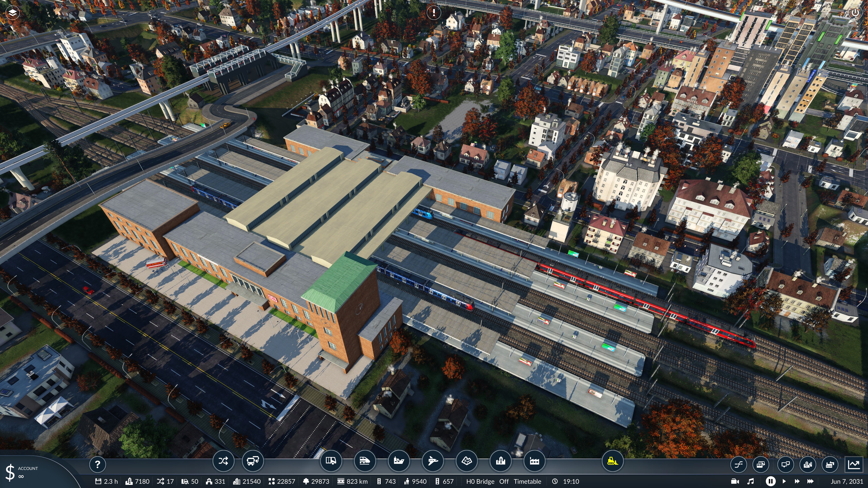
Task: Click the 17 lines counter
Action: click(165, 481)
